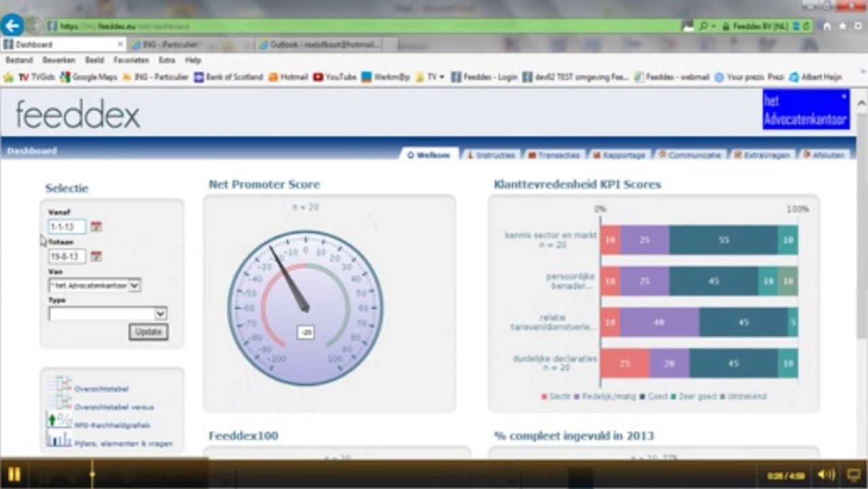Click the feeddex logo

coord(77,115)
